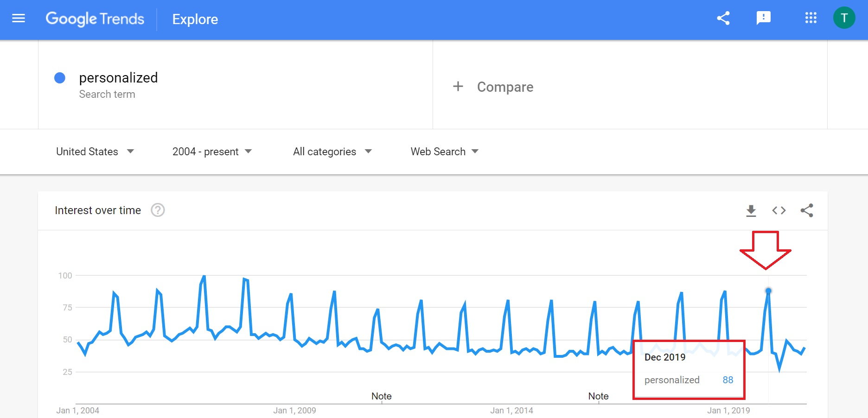868x418 pixels.
Task: Edit the personalized search term
Action: 118,78
